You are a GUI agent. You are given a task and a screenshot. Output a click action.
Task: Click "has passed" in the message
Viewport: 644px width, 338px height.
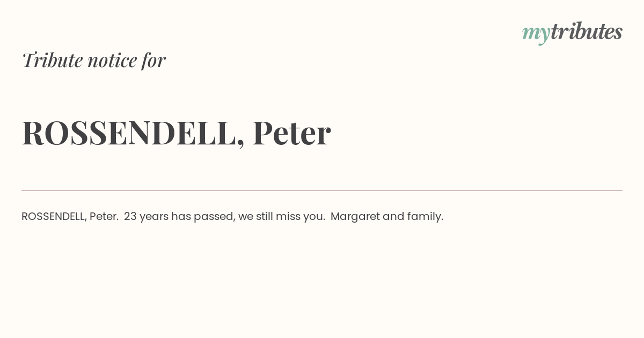pos(202,217)
